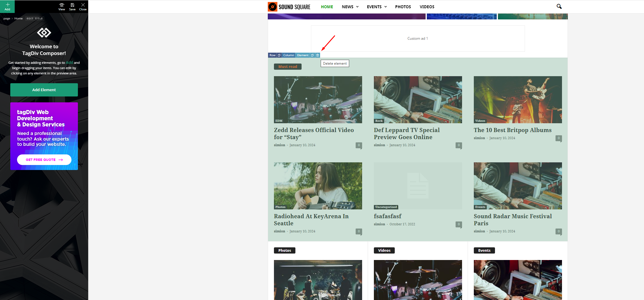Screen dimensions: 644x300
Task: Open the Radiohead girl with guitar thumbnail
Action: click(318, 186)
